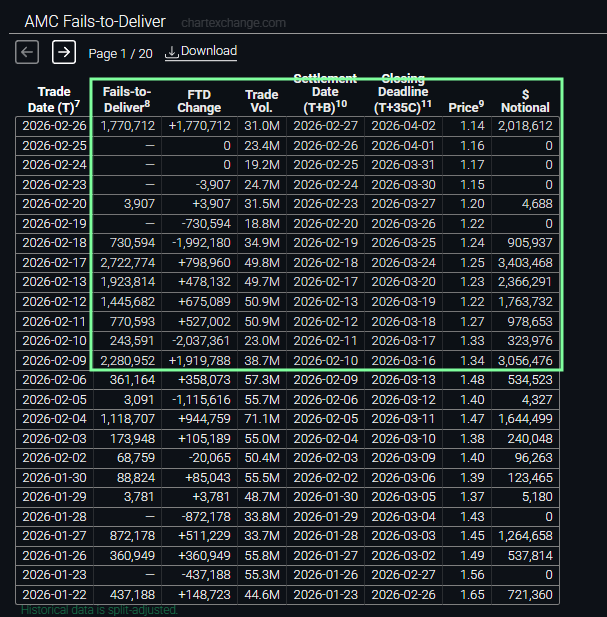Select trade date cell 2026-02-20
Screen dimensions: 607x617
coord(54,204)
